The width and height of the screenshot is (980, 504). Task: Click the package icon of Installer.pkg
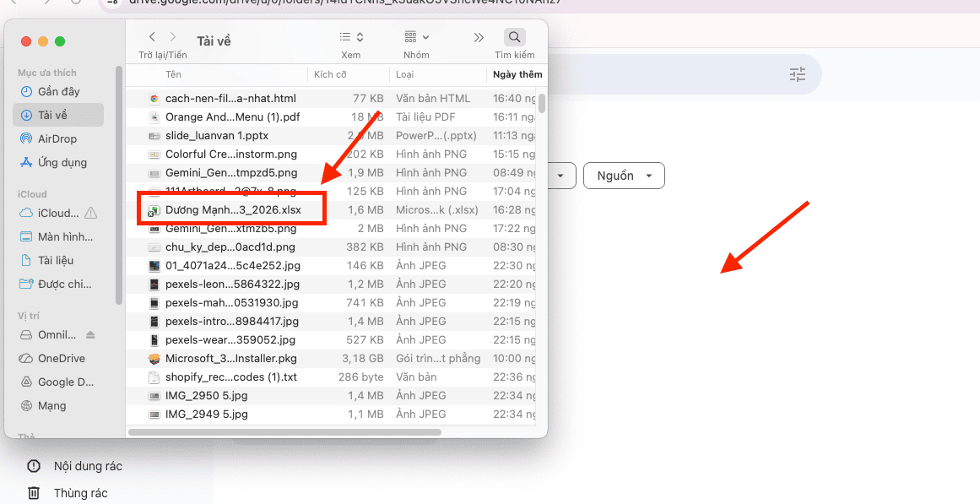coord(154,358)
